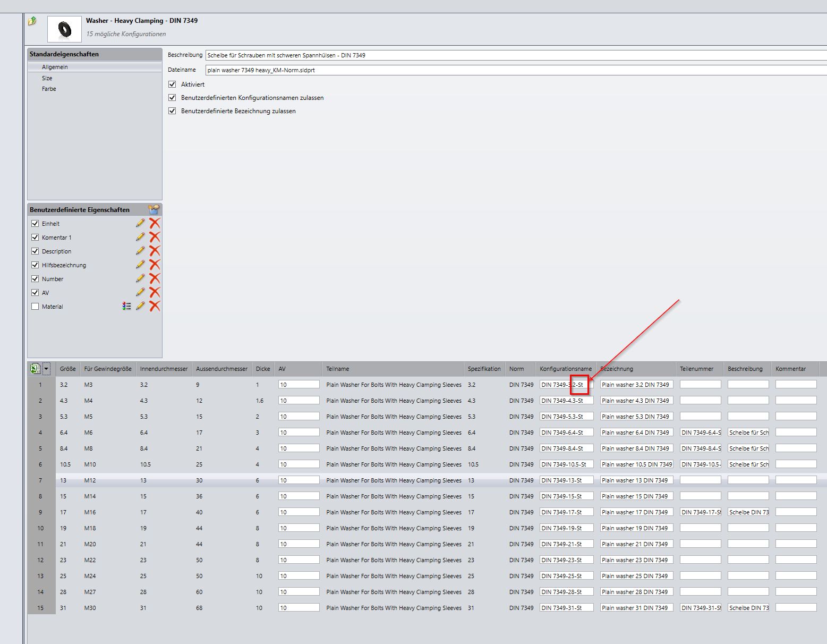Uncheck the Number property checkbox
Image resolution: width=827 pixels, height=644 pixels.
point(35,279)
